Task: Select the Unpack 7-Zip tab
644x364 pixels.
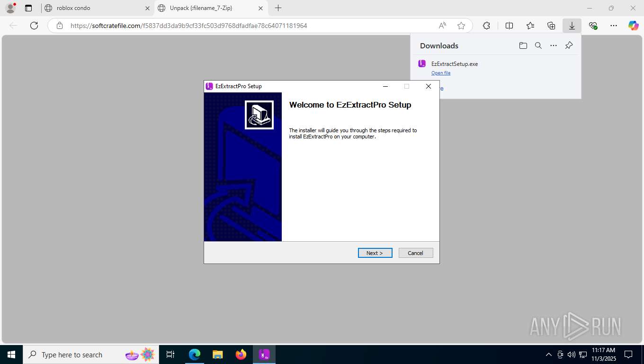Action: [x=211, y=8]
